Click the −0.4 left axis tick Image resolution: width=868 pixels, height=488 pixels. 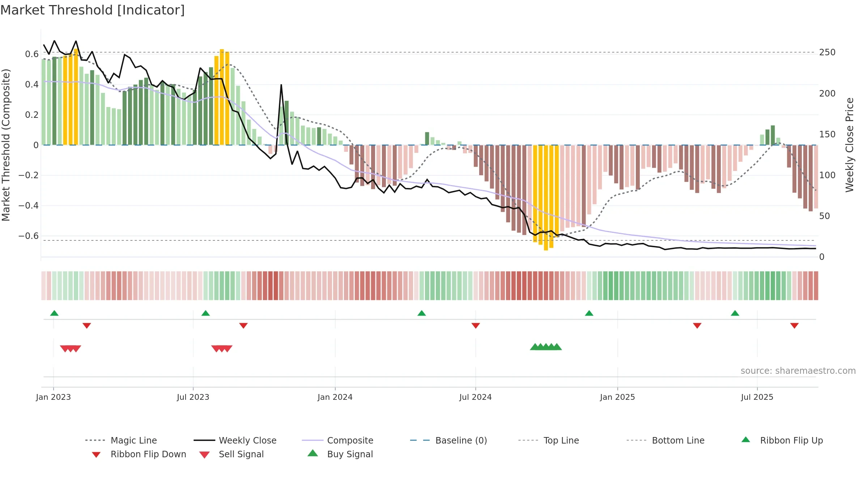29,206
